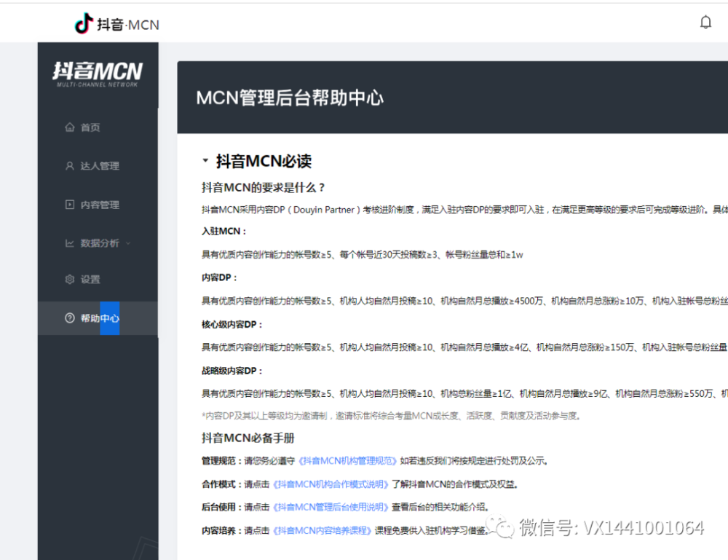728x560 pixels.
Task: Expand the 数据分析 submenu chevron
Action: point(128,243)
